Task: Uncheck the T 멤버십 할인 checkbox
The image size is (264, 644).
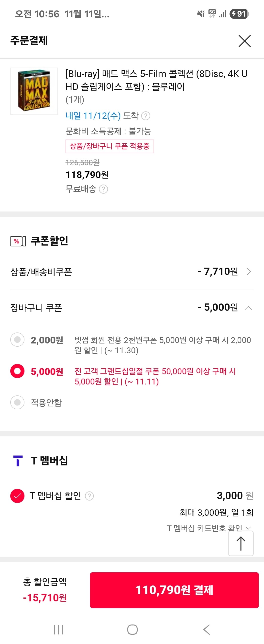Action: 17,496
